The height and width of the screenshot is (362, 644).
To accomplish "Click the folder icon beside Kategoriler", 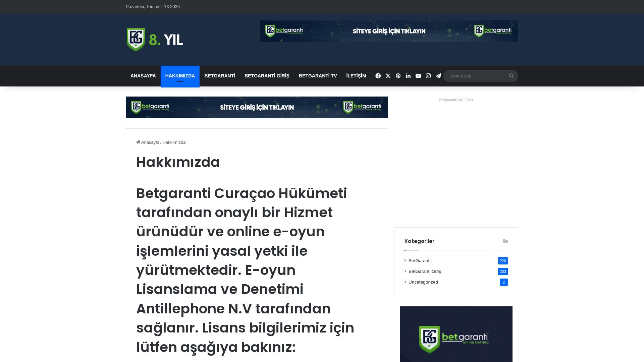I will pos(505,241).
